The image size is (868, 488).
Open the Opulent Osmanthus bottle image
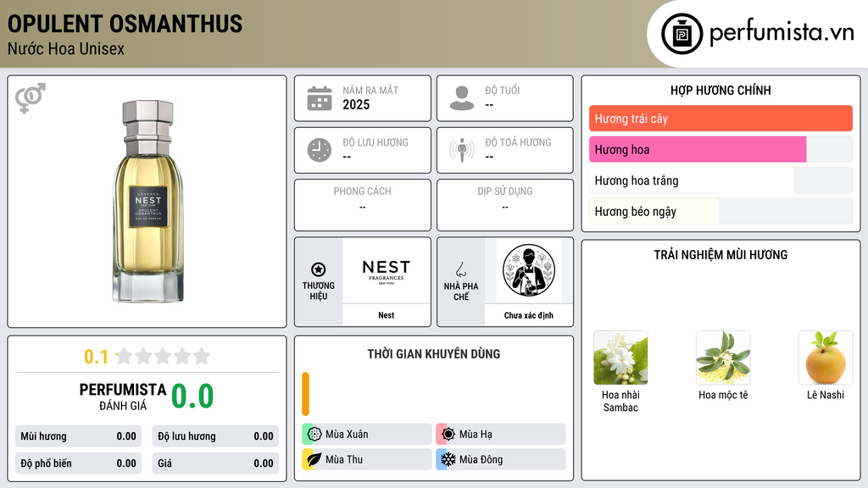147,201
